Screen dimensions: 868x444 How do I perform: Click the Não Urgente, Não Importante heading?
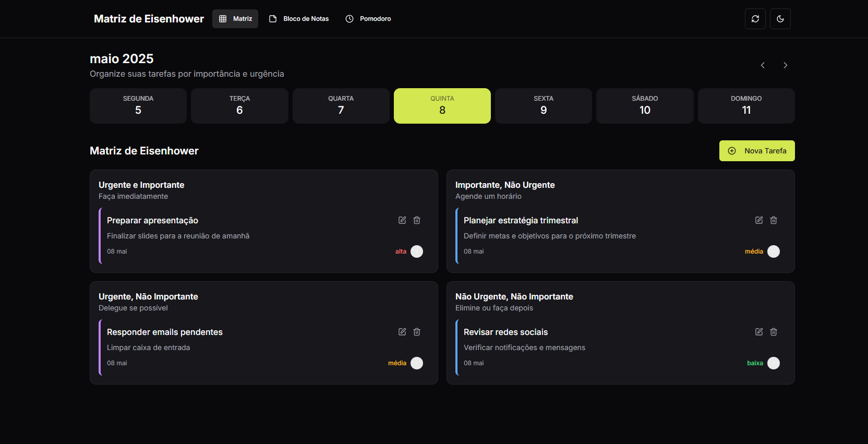pyautogui.click(x=514, y=297)
